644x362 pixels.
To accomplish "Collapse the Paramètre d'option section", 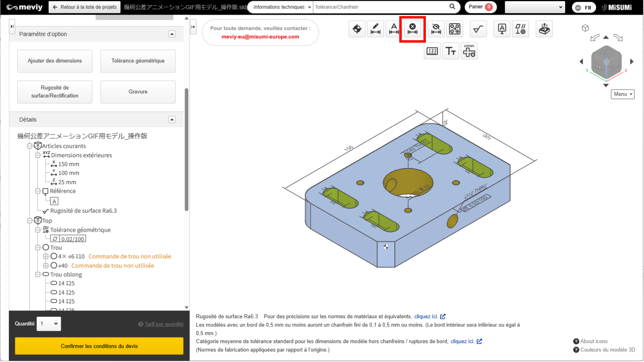I will pos(172,34).
